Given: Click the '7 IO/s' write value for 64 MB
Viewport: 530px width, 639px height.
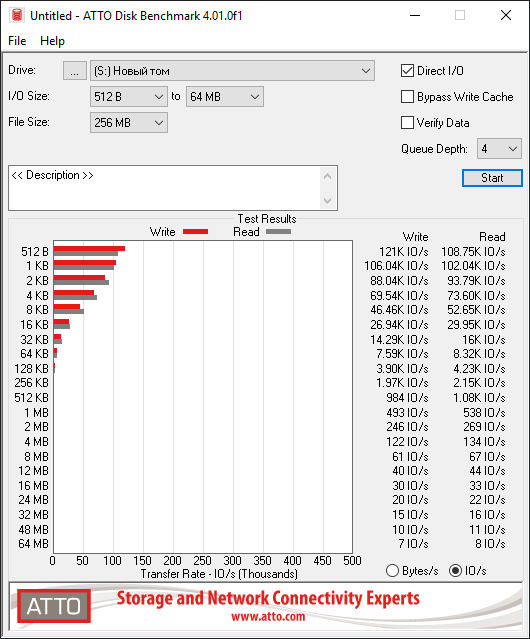Looking at the screenshot, I should pyautogui.click(x=413, y=544).
